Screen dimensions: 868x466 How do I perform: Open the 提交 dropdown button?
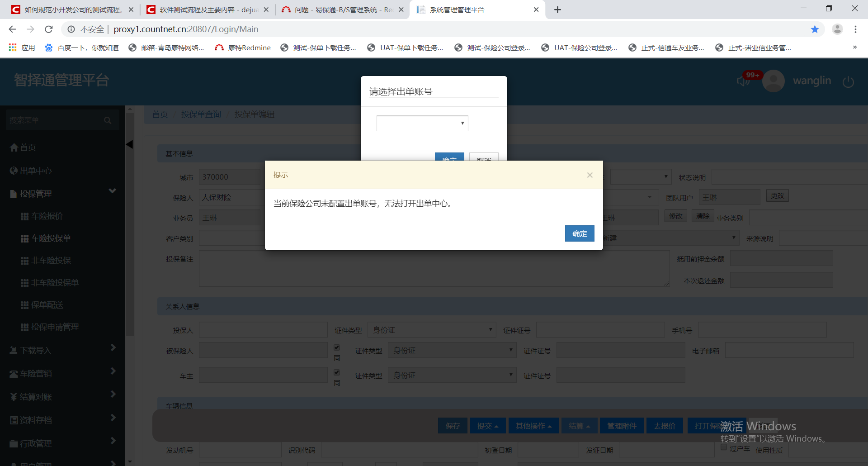[488, 426]
